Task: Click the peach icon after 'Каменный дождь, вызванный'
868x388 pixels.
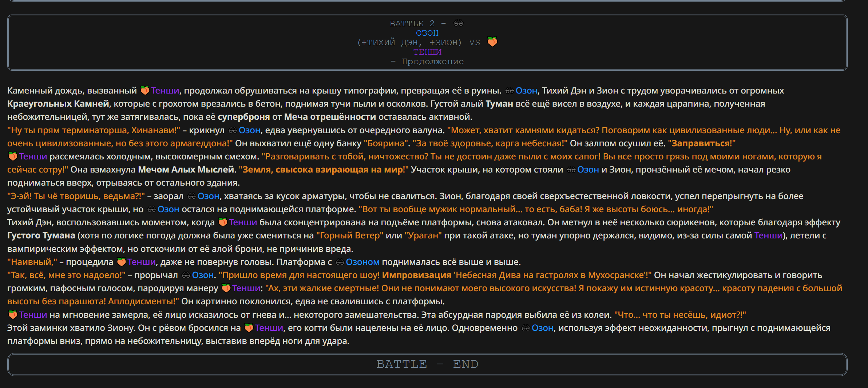Action: (x=145, y=90)
